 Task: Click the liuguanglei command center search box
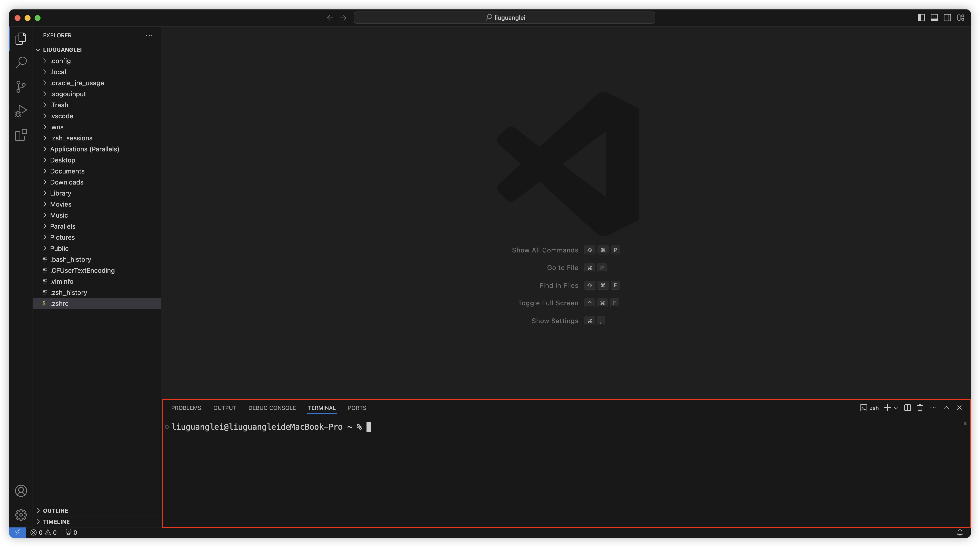click(504, 18)
